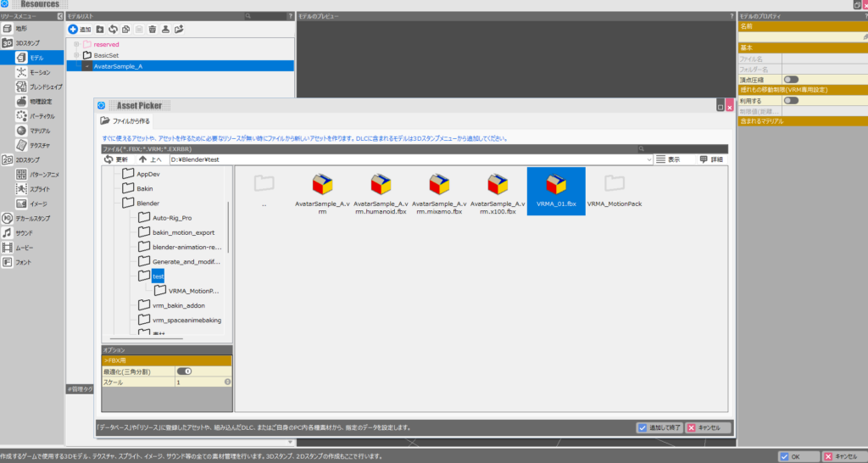Click the 追加して終了 button

point(659,428)
